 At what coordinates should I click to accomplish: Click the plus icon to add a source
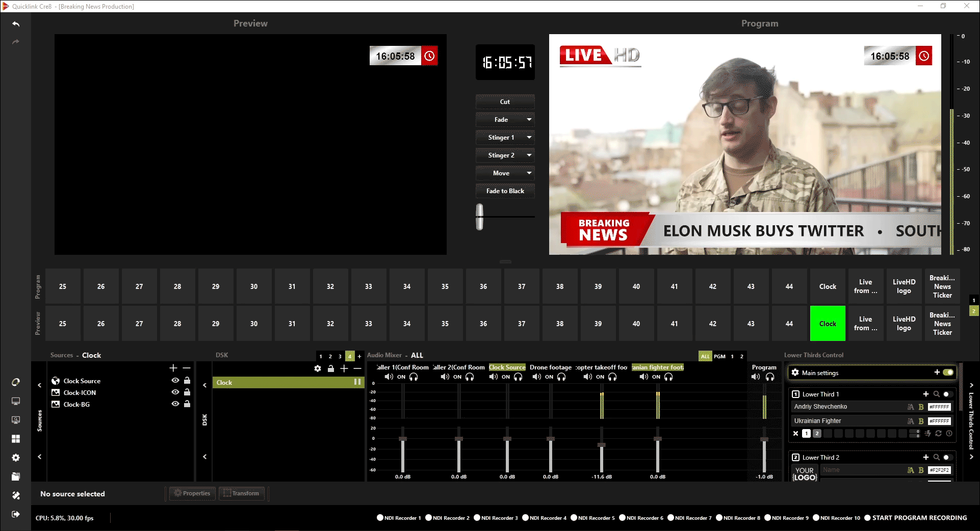point(173,368)
